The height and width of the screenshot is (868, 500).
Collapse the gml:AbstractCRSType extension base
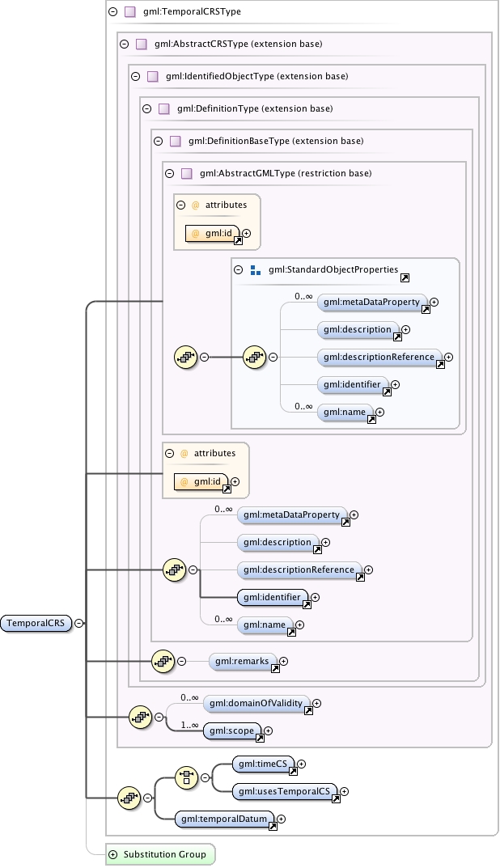pyautogui.click(x=124, y=44)
